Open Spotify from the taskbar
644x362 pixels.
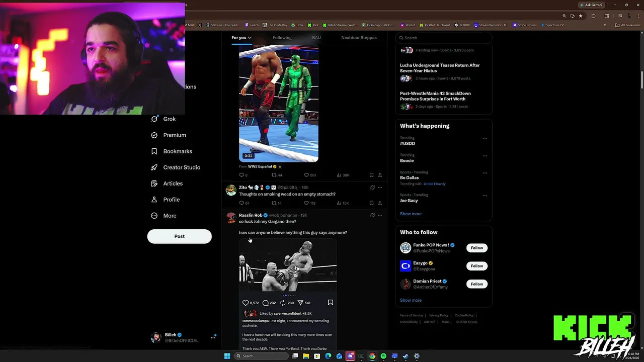(383, 356)
